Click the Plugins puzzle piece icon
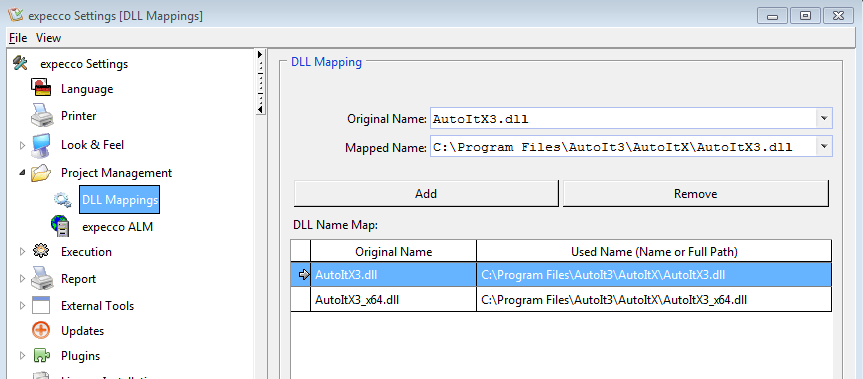Image resolution: width=863 pixels, height=379 pixels. pos(41,356)
